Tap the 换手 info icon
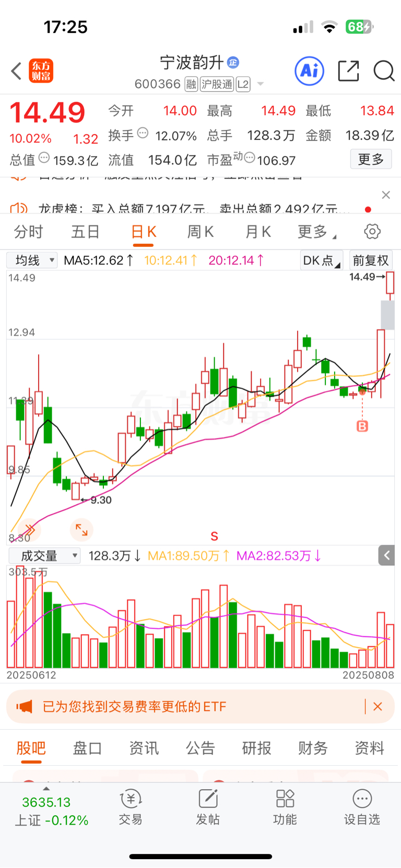Viewport: 401px width, 868px height. [x=143, y=133]
